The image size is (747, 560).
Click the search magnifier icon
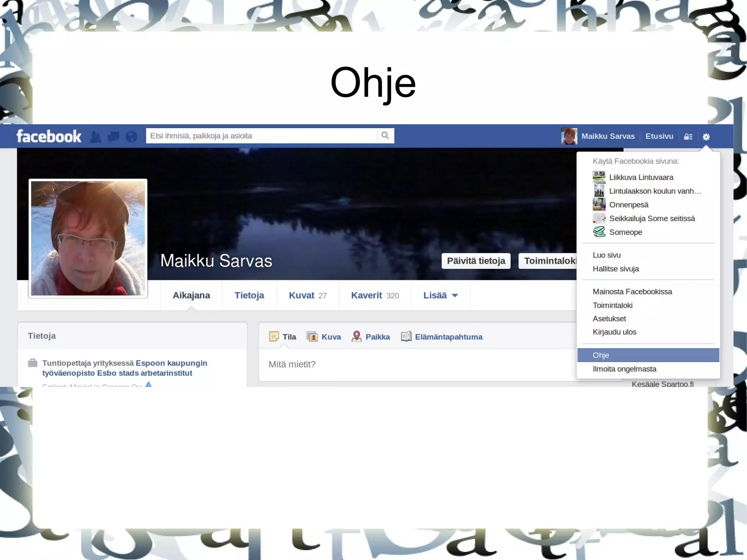point(385,136)
